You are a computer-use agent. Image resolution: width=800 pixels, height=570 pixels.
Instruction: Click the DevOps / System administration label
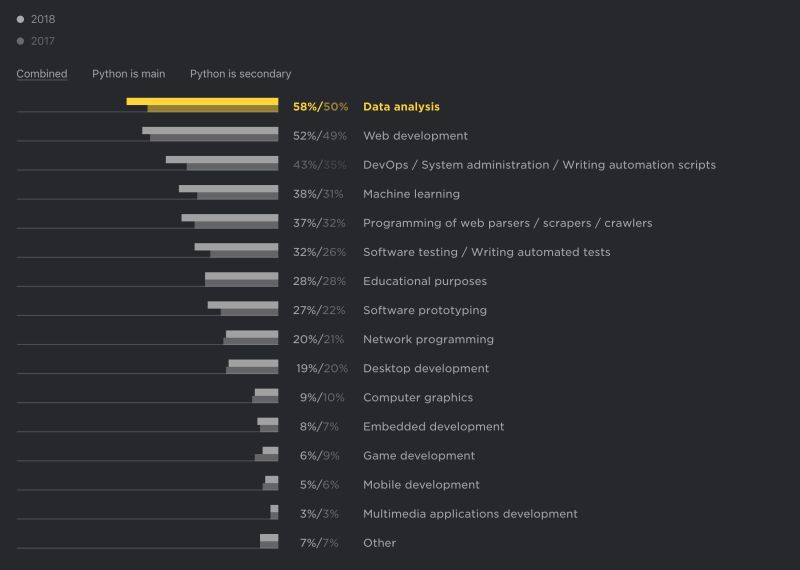click(539, 165)
